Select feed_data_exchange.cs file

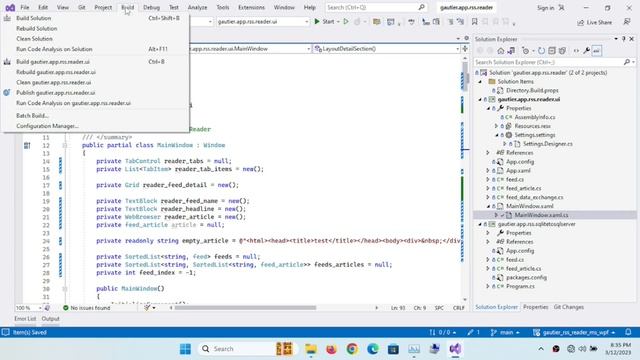pos(534,198)
